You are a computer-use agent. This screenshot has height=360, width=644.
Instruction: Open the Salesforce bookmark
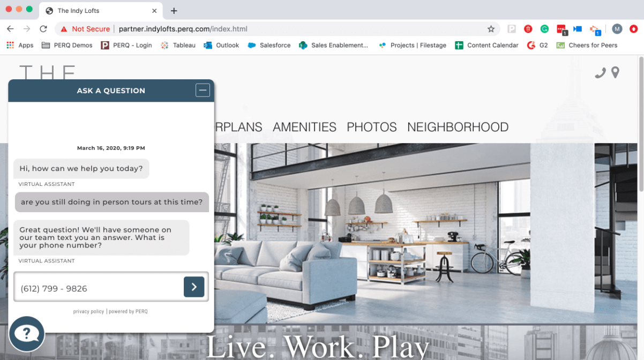[x=269, y=46]
